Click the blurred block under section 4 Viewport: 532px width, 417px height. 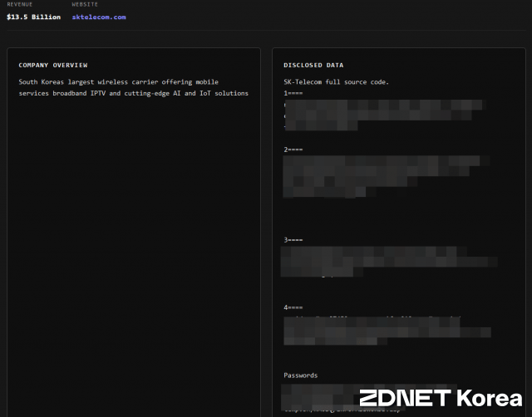382,330
